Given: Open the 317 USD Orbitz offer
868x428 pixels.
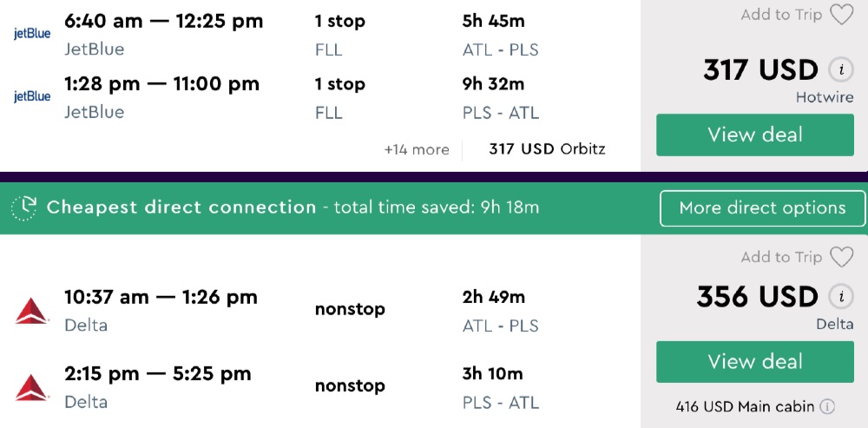Looking at the screenshot, I should click(x=547, y=149).
